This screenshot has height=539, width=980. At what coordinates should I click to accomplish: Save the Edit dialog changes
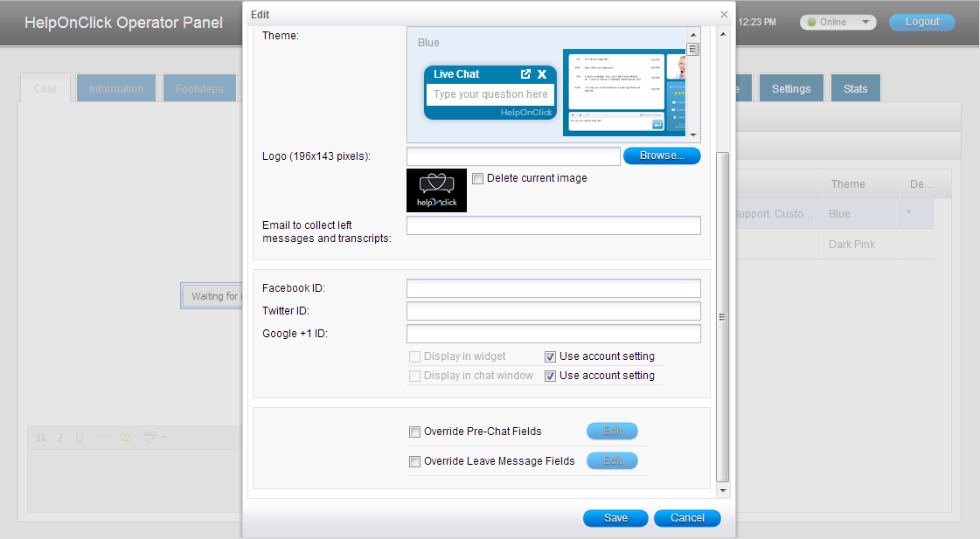(615, 518)
